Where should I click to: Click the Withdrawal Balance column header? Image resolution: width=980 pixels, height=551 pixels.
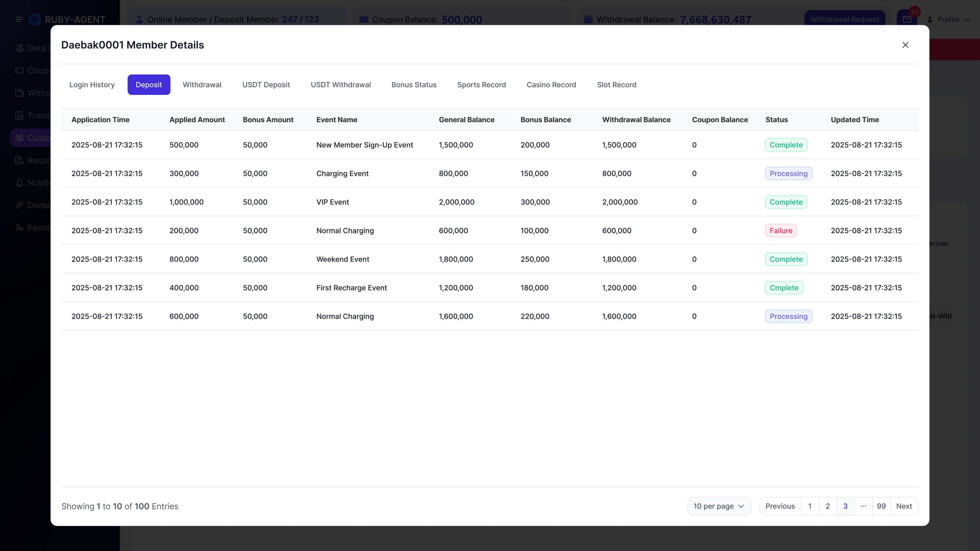636,119
